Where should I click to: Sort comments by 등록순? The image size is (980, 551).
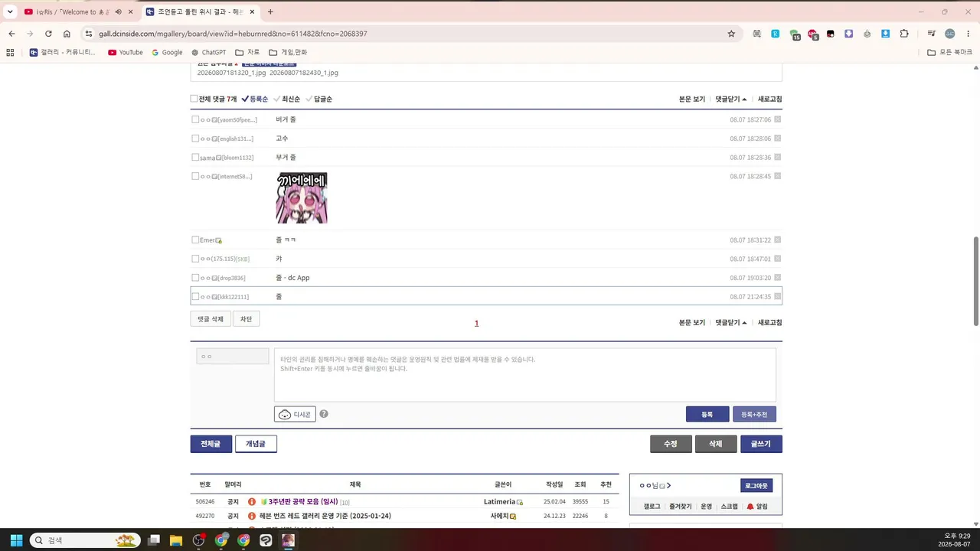coord(255,99)
